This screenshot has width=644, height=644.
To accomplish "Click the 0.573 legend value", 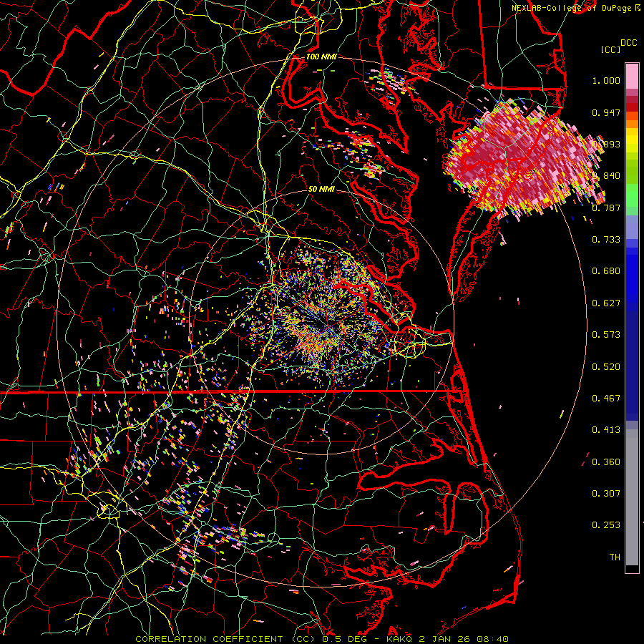I will (x=606, y=335).
